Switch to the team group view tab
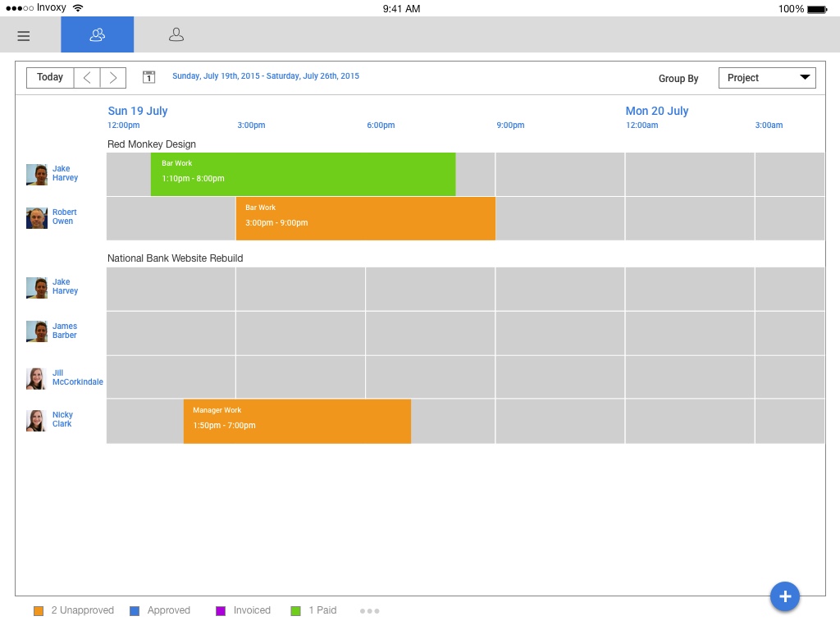This screenshot has width=840, height=630. [x=97, y=34]
